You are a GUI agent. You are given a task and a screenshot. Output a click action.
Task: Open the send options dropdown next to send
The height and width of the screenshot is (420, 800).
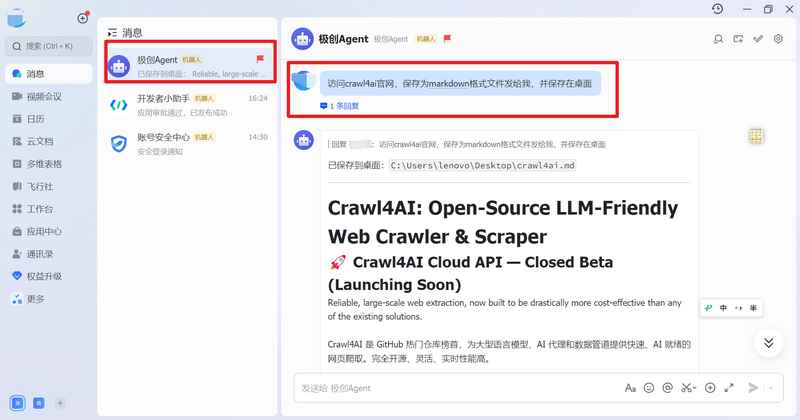(770, 388)
